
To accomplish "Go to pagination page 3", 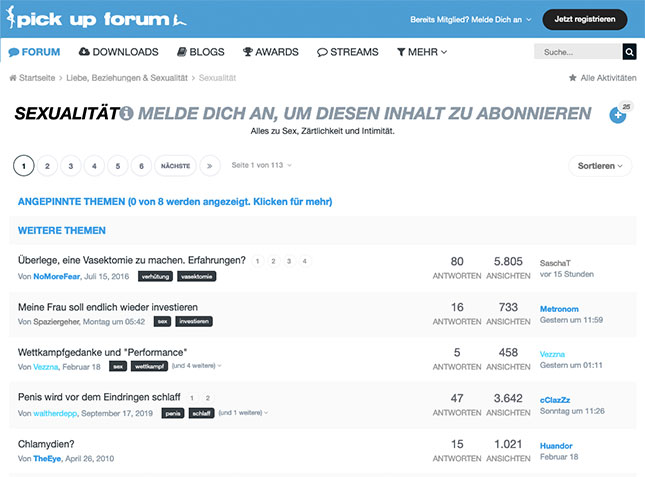I will tap(71, 166).
